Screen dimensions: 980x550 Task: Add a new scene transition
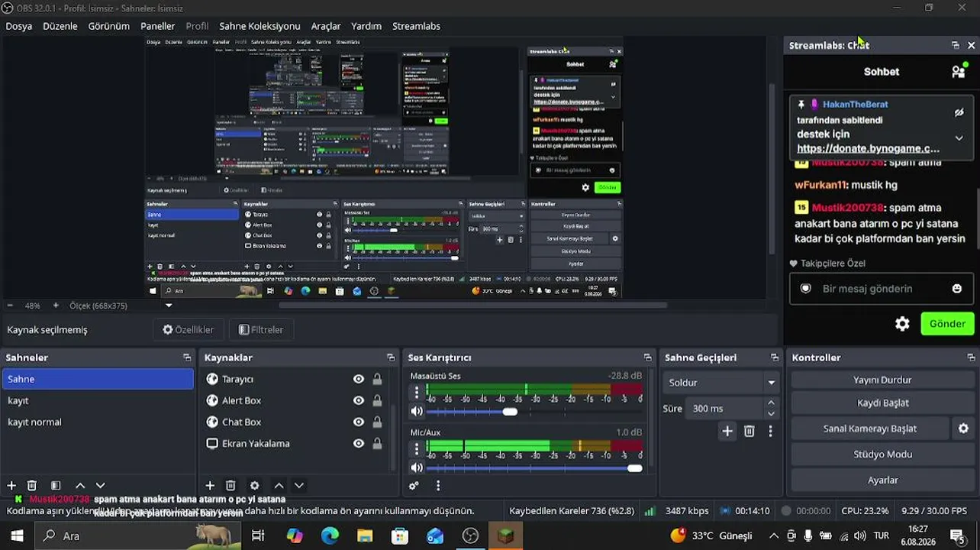coord(727,432)
